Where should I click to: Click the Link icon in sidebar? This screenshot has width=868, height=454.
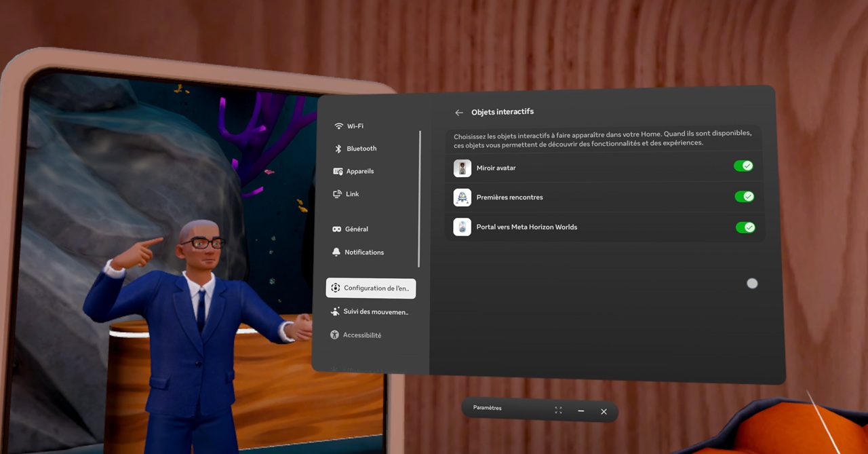pos(338,194)
